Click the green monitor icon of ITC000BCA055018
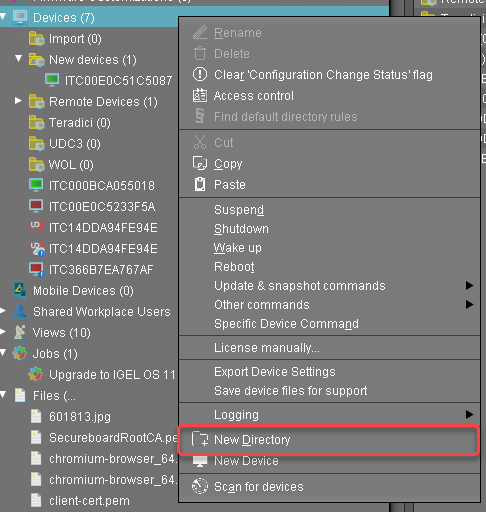The height and width of the screenshot is (512, 486). (x=36, y=185)
